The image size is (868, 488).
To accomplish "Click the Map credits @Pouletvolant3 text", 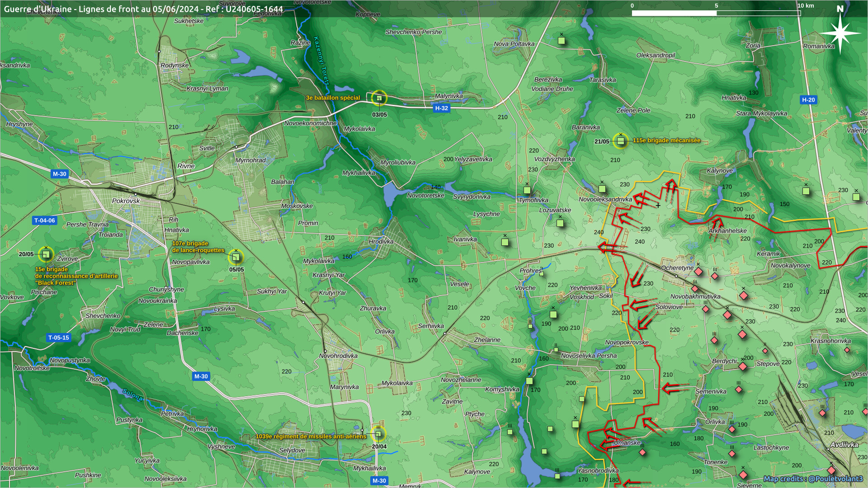I will click(813, 479).
